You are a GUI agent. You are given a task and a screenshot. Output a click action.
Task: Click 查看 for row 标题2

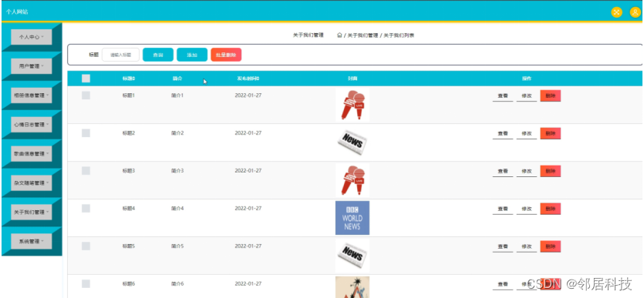click(503, 134)
